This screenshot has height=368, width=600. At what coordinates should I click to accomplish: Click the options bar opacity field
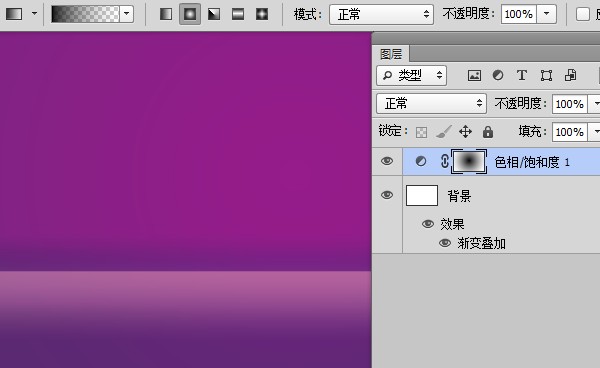[519, 15]
